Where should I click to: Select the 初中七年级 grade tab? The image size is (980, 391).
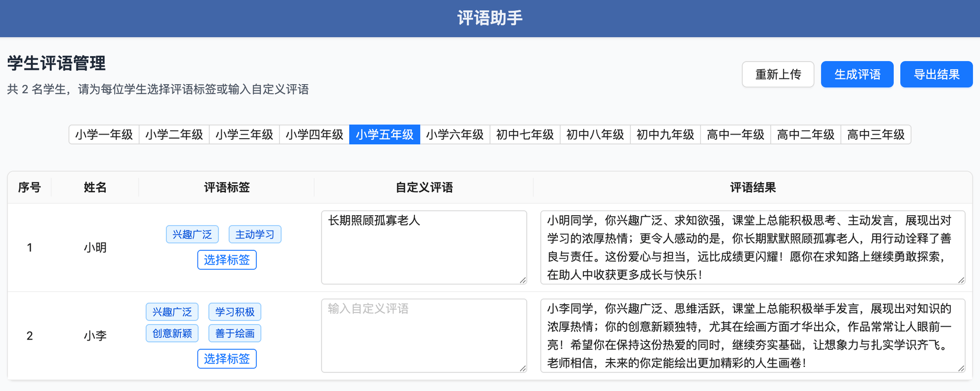click(525, 135)
